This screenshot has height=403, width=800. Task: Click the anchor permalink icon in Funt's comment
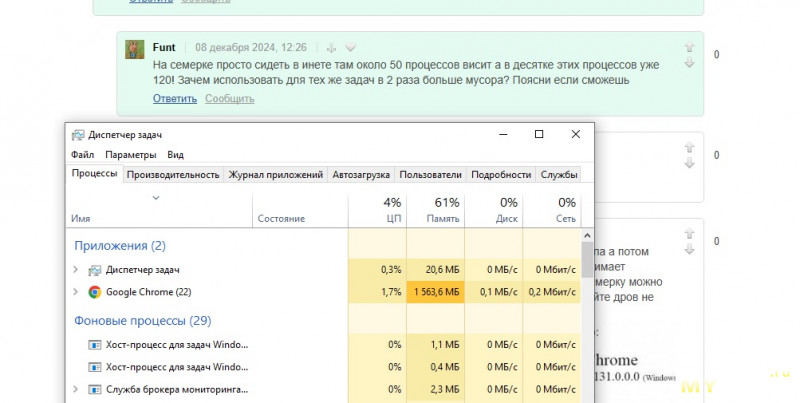331,48
